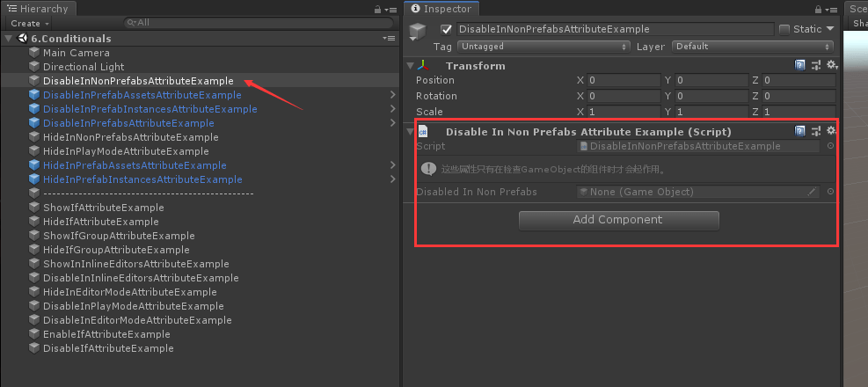Click the Add Component button
The width and height of the screenshot is (868, 387).
618,220
